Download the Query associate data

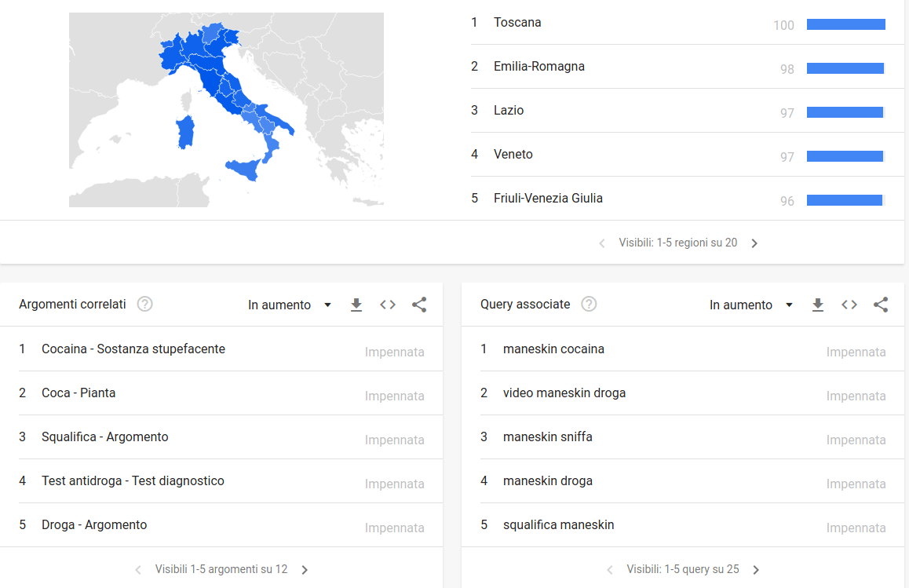pos(818,305)
